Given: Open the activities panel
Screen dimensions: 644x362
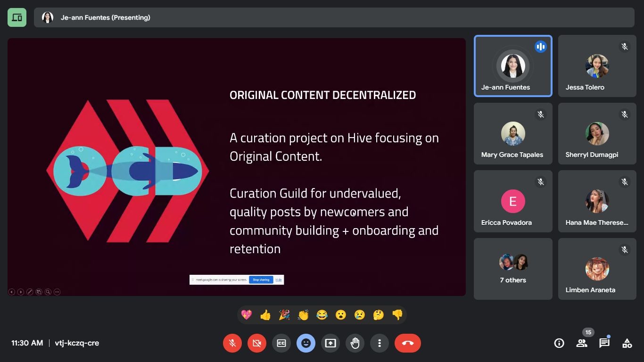Looking at the screenshot, I should point(627,343).
